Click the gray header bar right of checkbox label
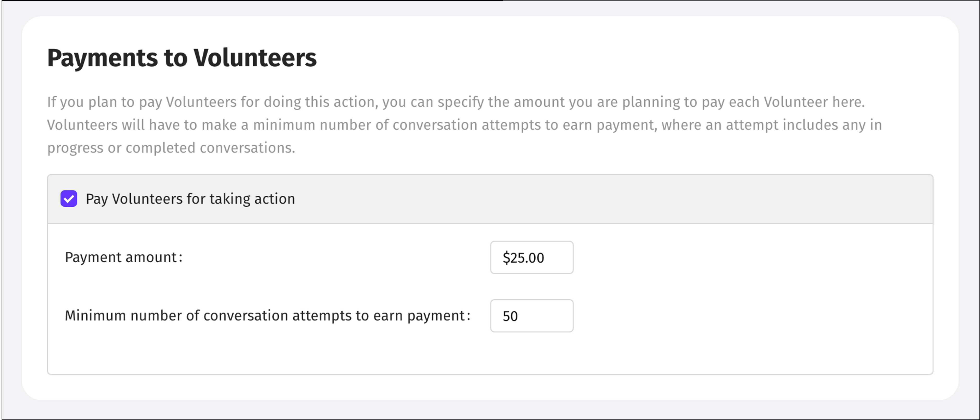Screen dimensions: 980x420 pos(609,199)
